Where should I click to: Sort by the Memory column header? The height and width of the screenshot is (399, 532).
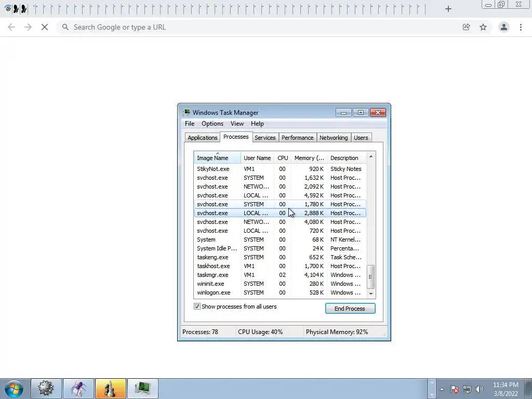click(309, 158)
